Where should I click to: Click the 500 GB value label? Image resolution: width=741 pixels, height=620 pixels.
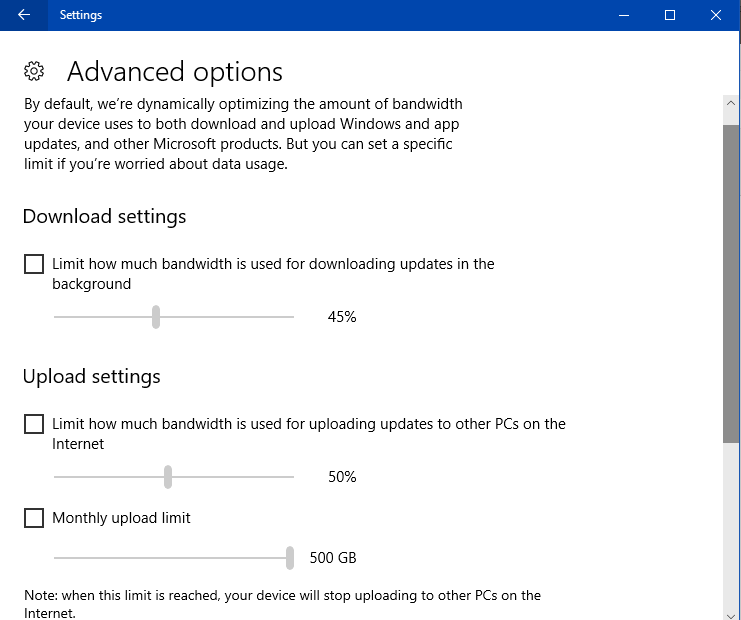[x=333, y=558]
